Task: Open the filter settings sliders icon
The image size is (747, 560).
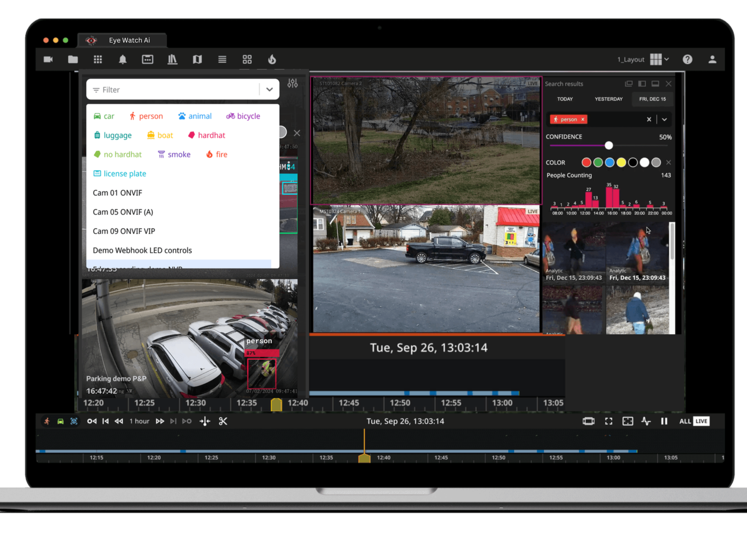Action: tap(293, 84)
